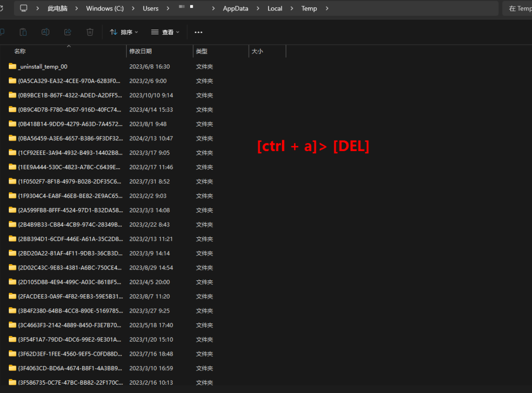Expand the chevron after 此电脑 breadcrumb
The image size is (532, 393).
coord(76,8)
